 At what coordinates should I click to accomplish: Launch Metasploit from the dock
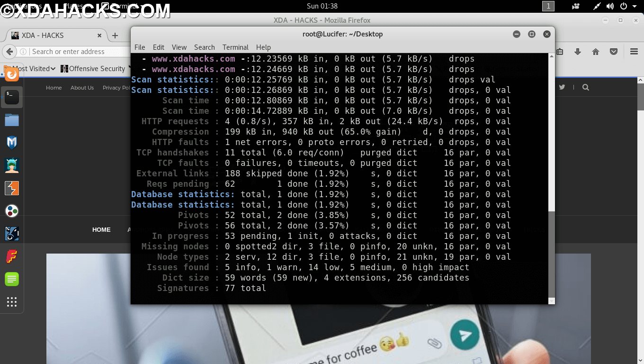[11, 142]
